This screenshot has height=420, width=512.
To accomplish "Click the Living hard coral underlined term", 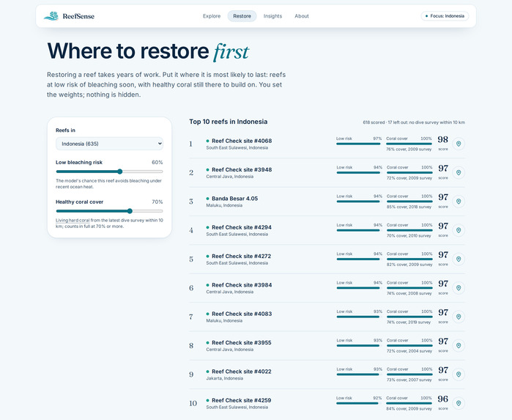I will [x=73, y=221].
